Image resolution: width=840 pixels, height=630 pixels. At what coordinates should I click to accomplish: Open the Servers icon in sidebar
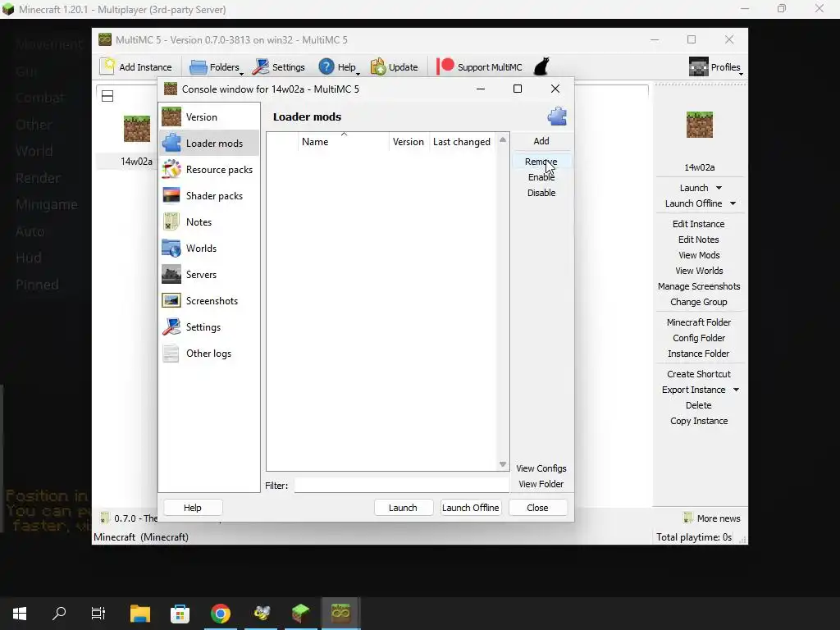(x=171, y=274)
